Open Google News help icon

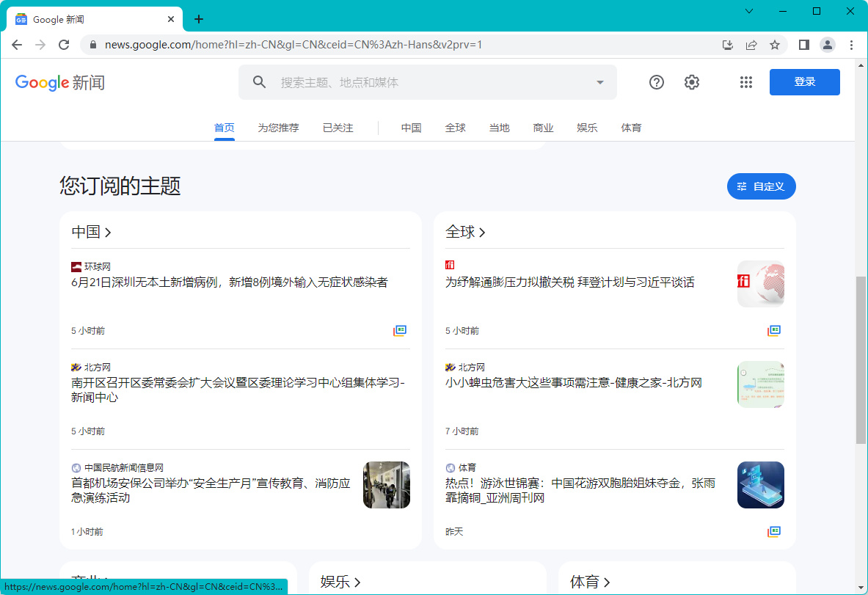click(657, 82)
